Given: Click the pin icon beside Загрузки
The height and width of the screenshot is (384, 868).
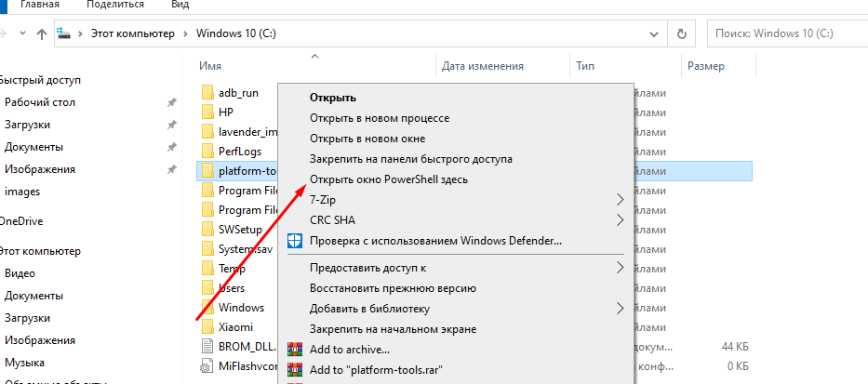Looking at the screenshot, I should pos(171,125).
